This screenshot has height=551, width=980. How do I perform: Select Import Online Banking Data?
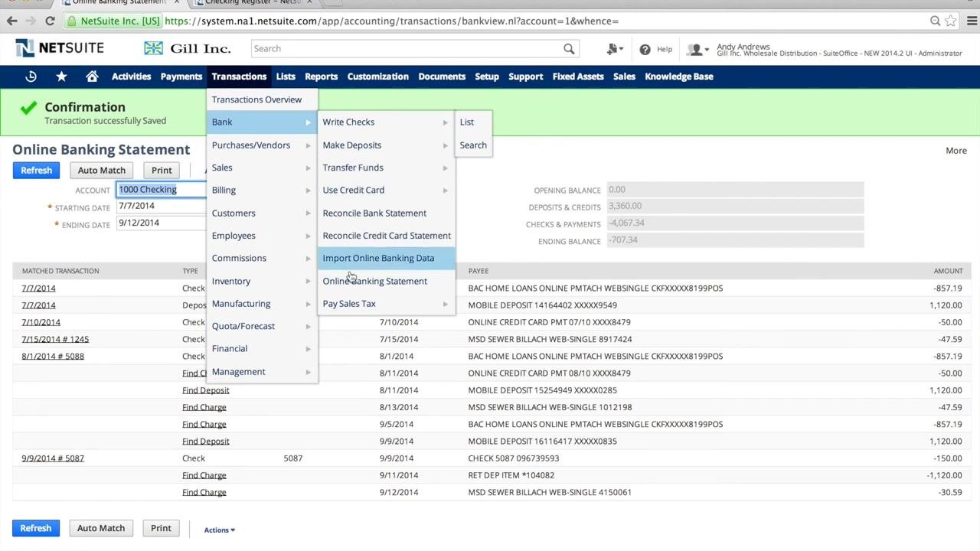coord(386,259)
